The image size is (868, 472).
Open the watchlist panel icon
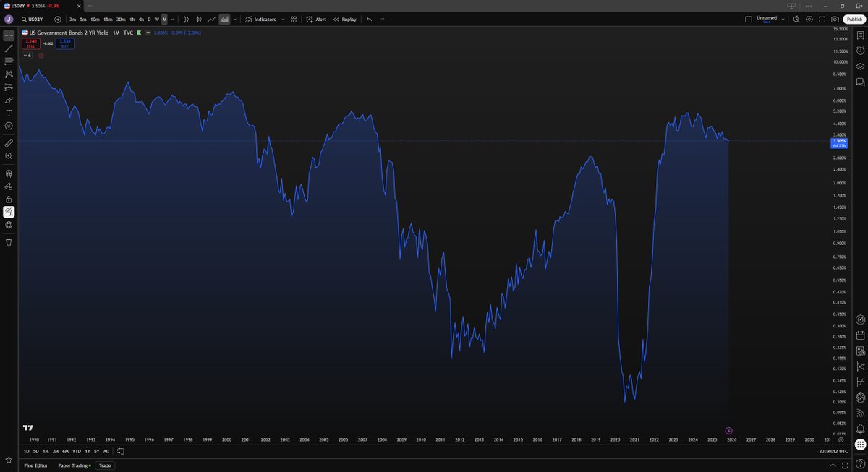click(860, 35)
